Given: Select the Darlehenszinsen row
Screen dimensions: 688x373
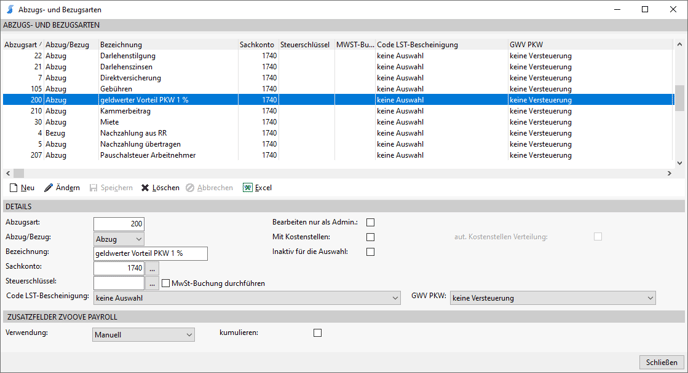Looking at the screenshot, I should 338,67.
